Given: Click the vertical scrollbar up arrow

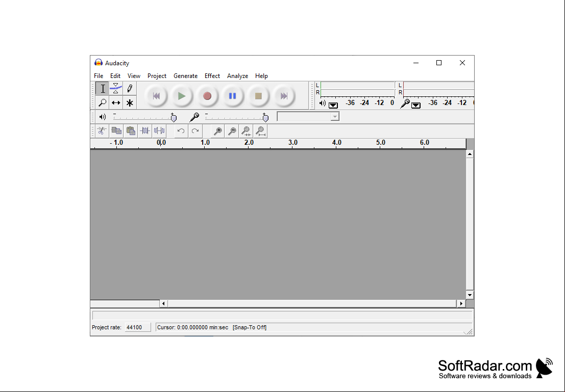Looking at the screenshot, I should 470,154.
